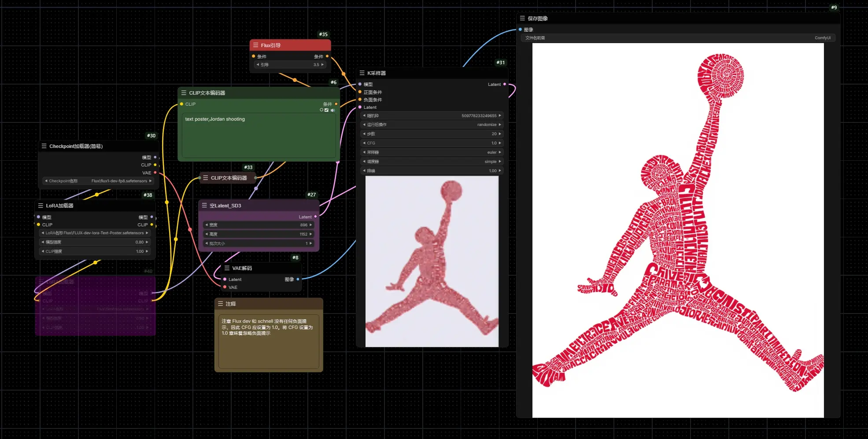Open the Checkpoint名称 model dropdown
The width and height of the screenshot is (868, 439).
click(x=98, y=181)
